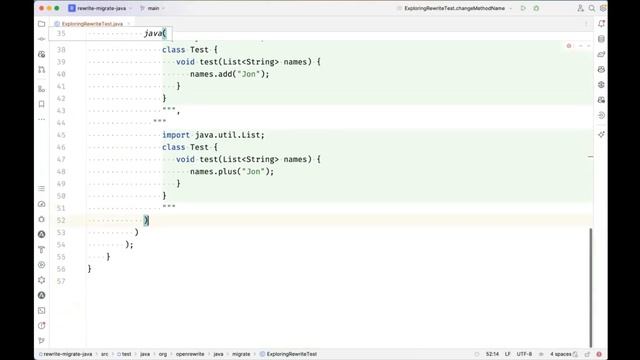640x360 pixels.
Task: Click the red error status bar icon
Action: tap(599, 354)
